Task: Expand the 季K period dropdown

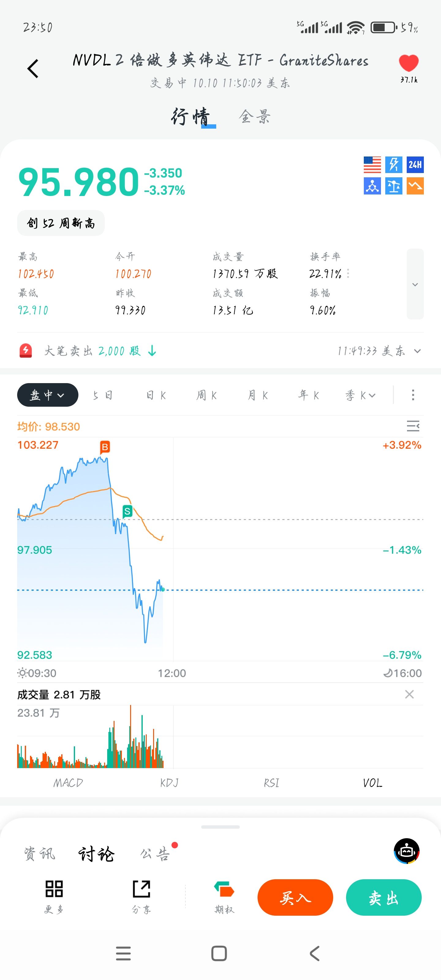Action: (360, 395)
